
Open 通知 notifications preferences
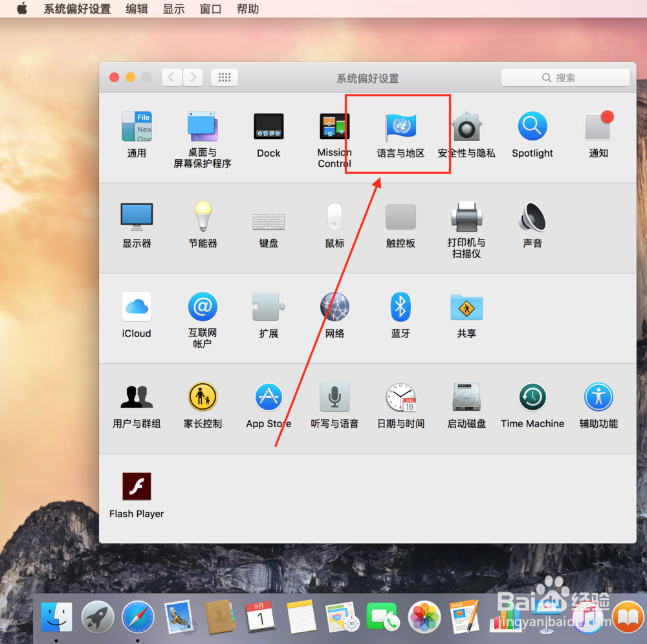pyautogui.click(x=598, y=135)
